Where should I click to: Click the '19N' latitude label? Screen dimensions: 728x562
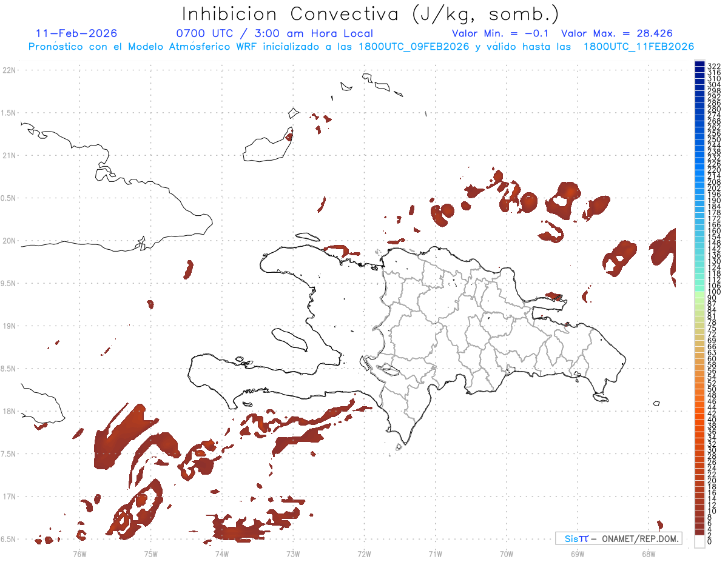coord(9,326)
